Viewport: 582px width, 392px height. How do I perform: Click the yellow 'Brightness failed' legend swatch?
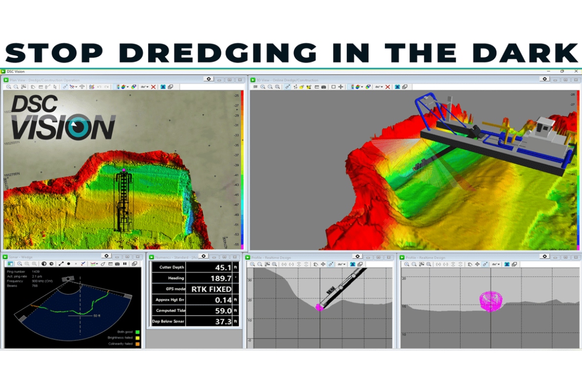point(137,338)
